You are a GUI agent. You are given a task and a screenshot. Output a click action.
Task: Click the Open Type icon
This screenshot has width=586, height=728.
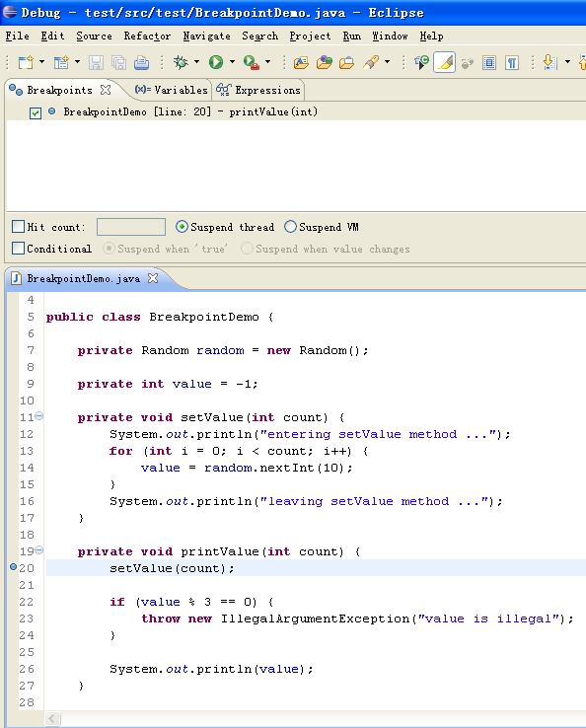click(301, 63)
